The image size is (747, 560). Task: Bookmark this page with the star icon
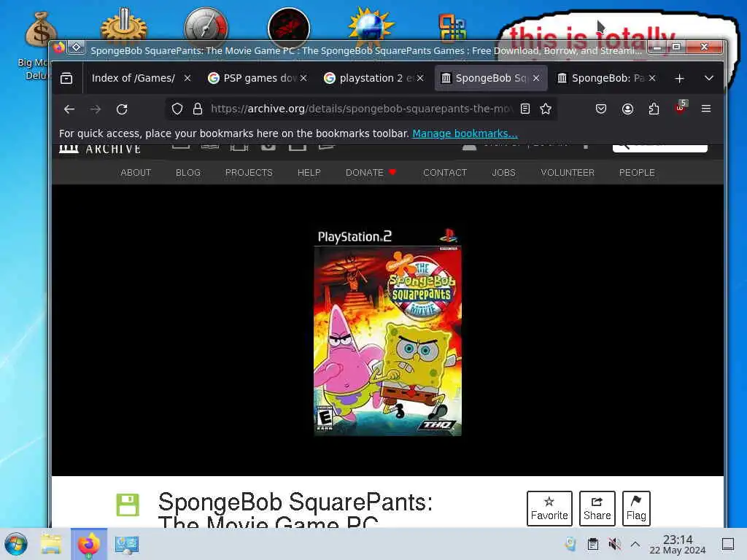[546, 109]
